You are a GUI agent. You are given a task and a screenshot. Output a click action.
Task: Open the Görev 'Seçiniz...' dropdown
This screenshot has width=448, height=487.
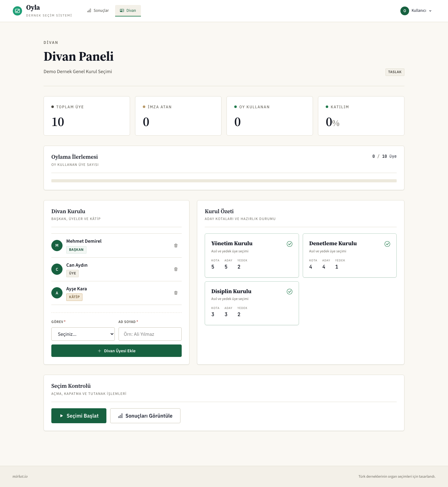(x=83, y=334)
